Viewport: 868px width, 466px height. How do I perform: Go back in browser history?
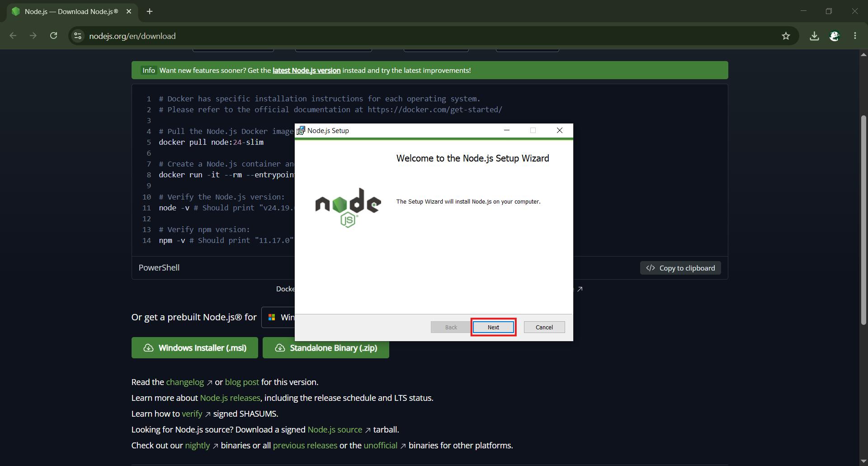point(13,36)
